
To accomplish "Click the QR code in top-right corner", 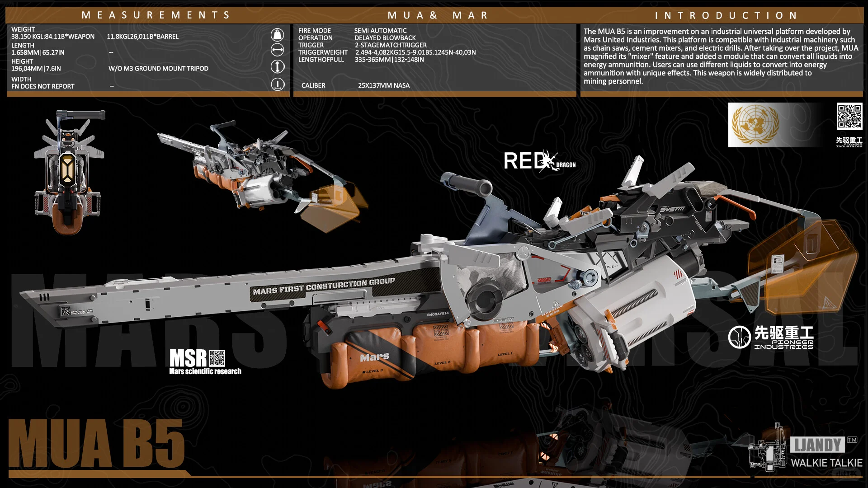I will [849, 117].
